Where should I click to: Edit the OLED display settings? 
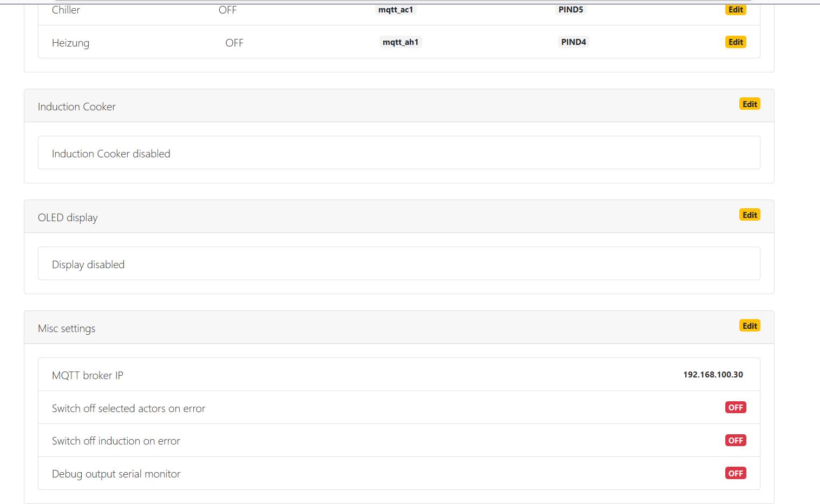(x=750, y=215)
